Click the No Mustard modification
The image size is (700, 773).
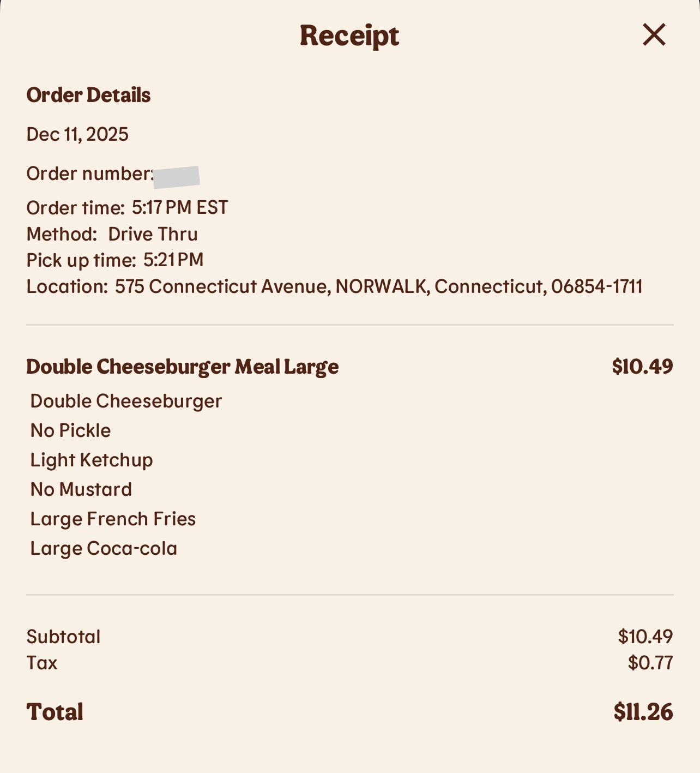click(81, 489)
